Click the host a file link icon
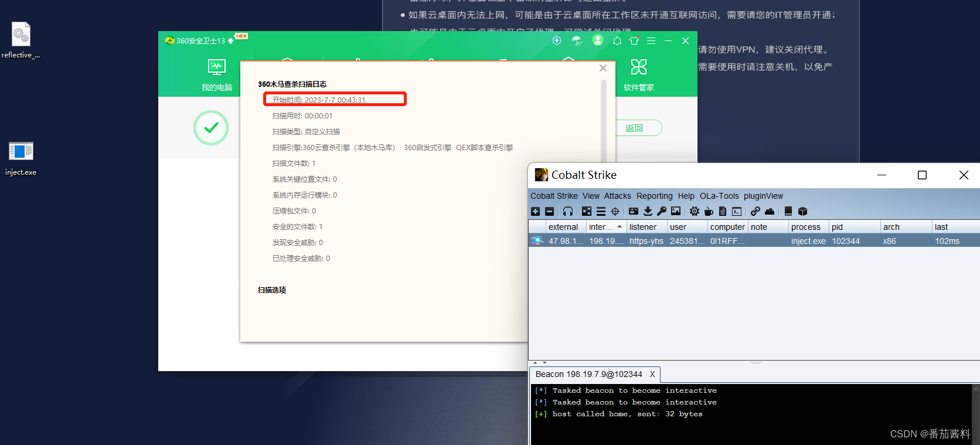980x445 pixels. 756,211
